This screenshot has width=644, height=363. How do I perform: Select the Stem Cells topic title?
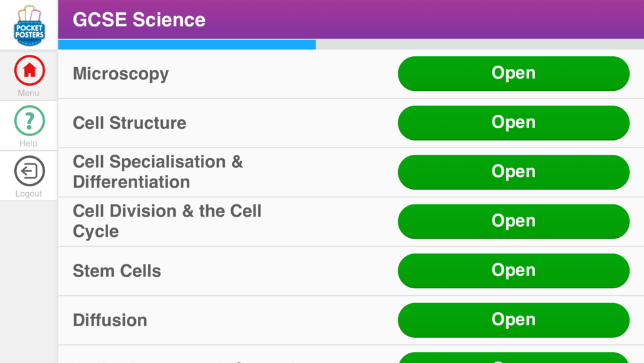coord(117,271)
